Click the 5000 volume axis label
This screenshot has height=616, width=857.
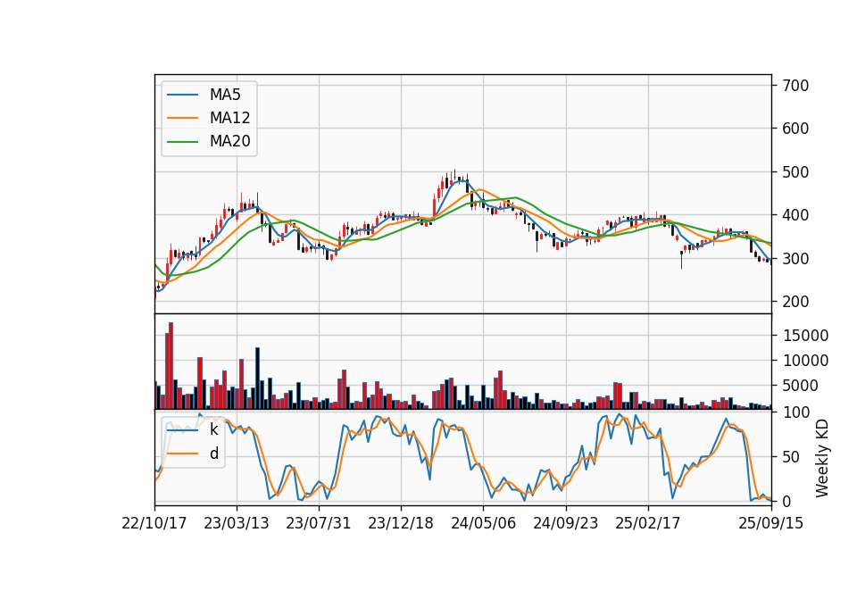pos(800,386)
